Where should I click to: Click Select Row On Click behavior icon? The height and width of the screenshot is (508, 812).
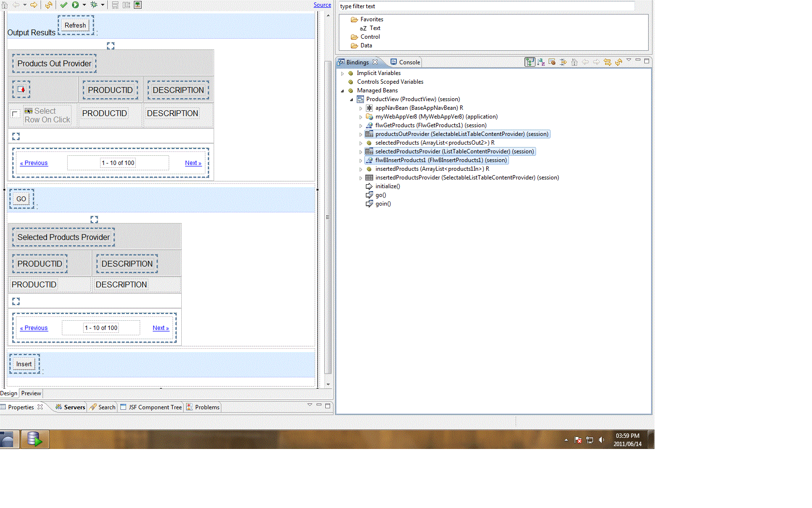[29, 111]
